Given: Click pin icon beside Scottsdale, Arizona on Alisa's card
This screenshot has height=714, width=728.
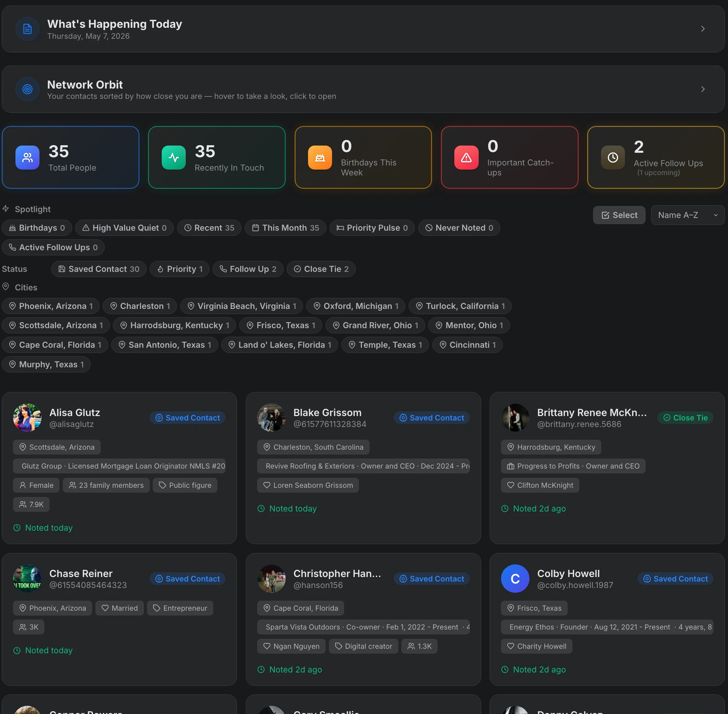Looking at the screenshot, I should tap(23, 447).
